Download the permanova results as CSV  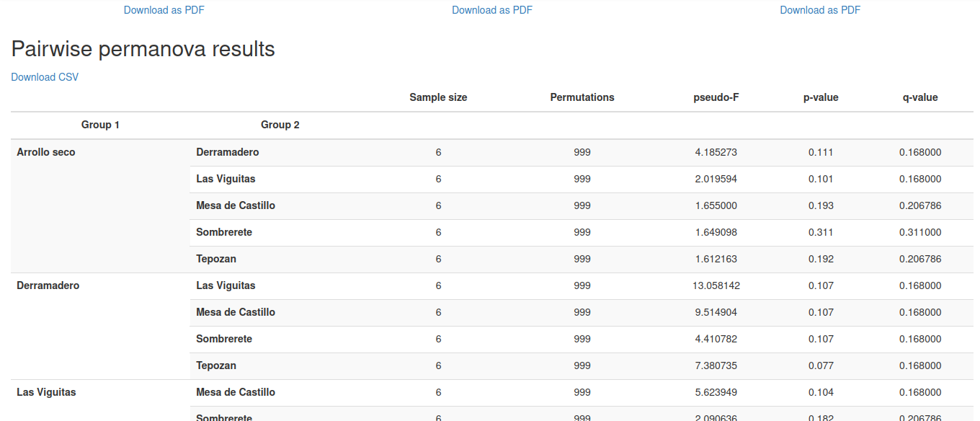click(45, 77)
